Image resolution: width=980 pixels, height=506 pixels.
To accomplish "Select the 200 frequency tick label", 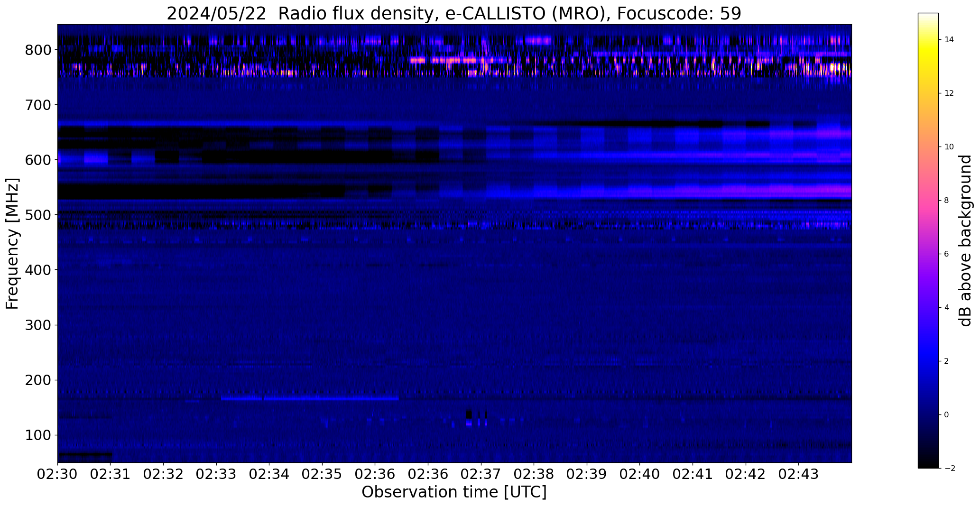I will pyautogui.click(x=38, y=380).
